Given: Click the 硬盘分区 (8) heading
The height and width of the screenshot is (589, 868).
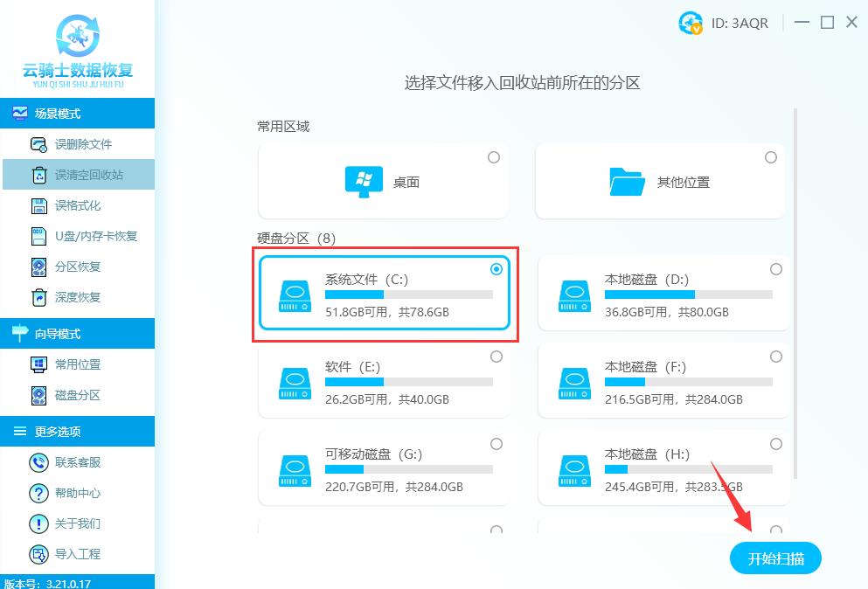Looking at the screenshot, I should (296, 239).
